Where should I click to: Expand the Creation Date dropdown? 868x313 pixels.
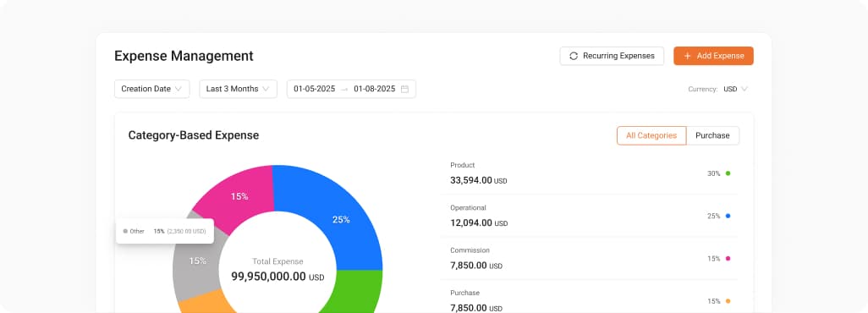[x=152, y=89]
